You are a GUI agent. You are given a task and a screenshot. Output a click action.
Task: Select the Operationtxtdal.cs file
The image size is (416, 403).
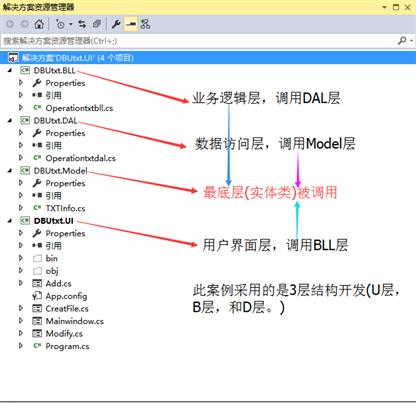(80, 158)
